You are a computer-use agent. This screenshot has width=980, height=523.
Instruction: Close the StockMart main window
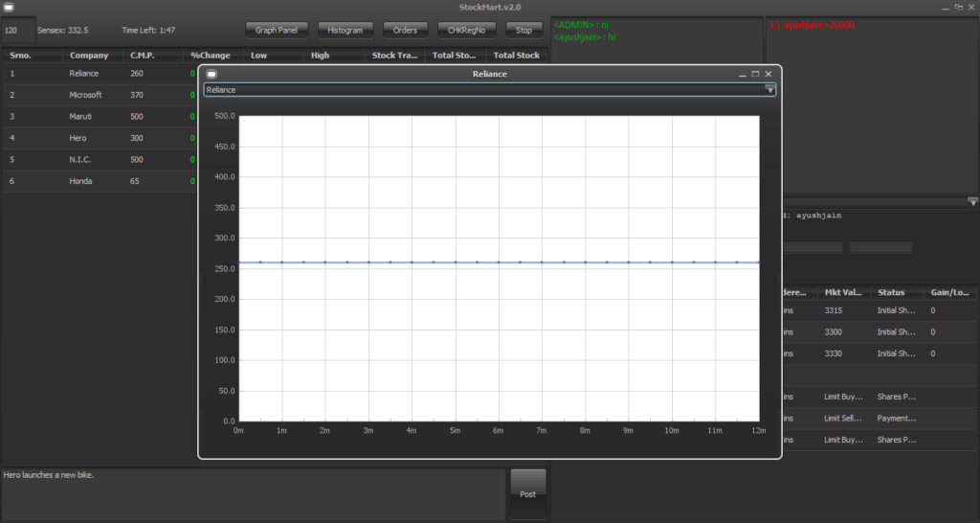coord(971,8)
